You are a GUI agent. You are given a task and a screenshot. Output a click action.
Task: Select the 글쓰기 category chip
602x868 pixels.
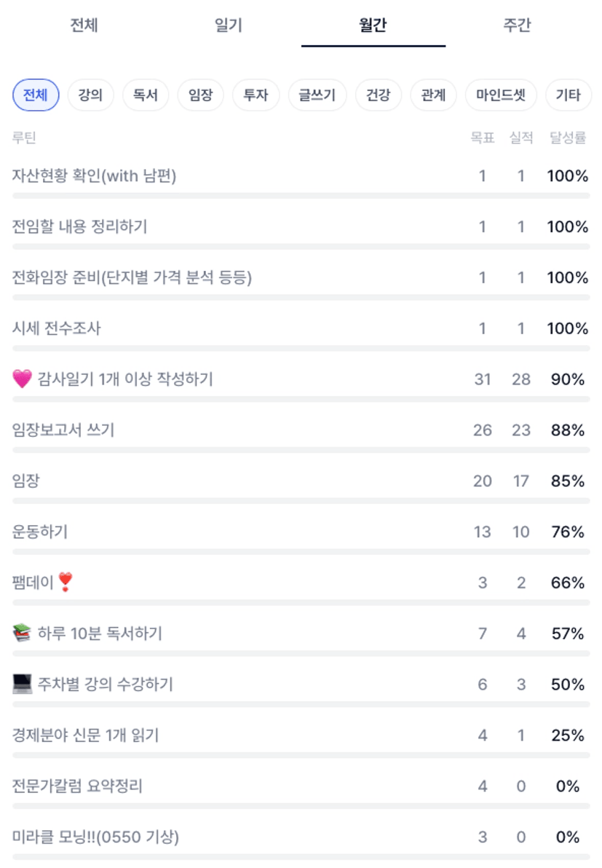tap(317, 95)
